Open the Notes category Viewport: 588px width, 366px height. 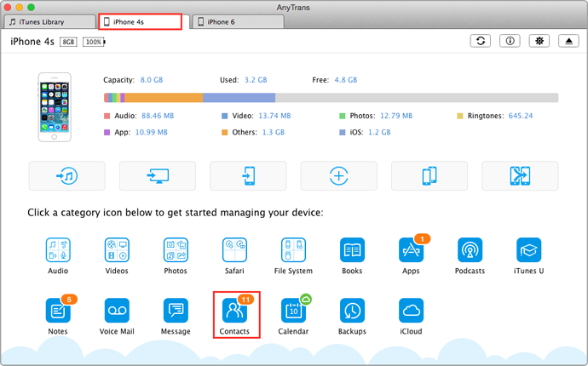(58, 310)
